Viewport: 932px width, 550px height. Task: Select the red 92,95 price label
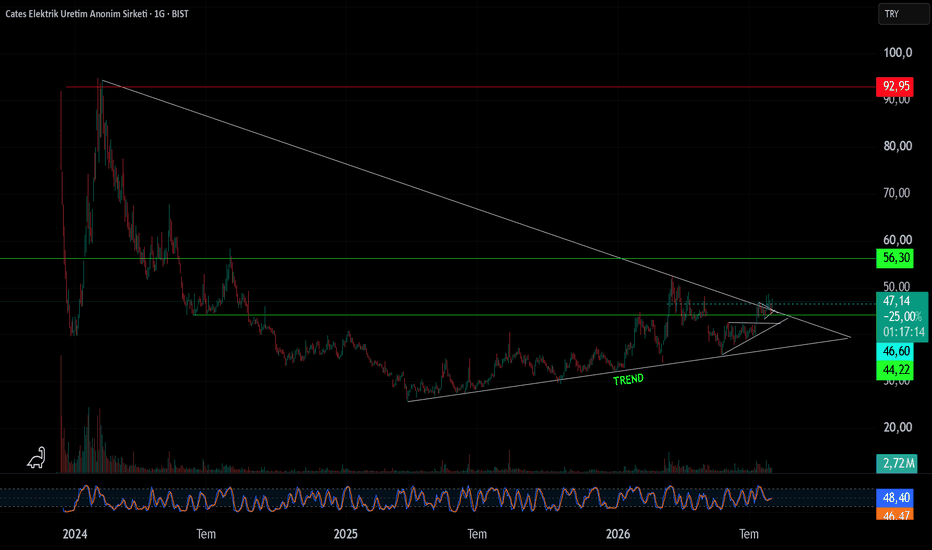[895, 87]
